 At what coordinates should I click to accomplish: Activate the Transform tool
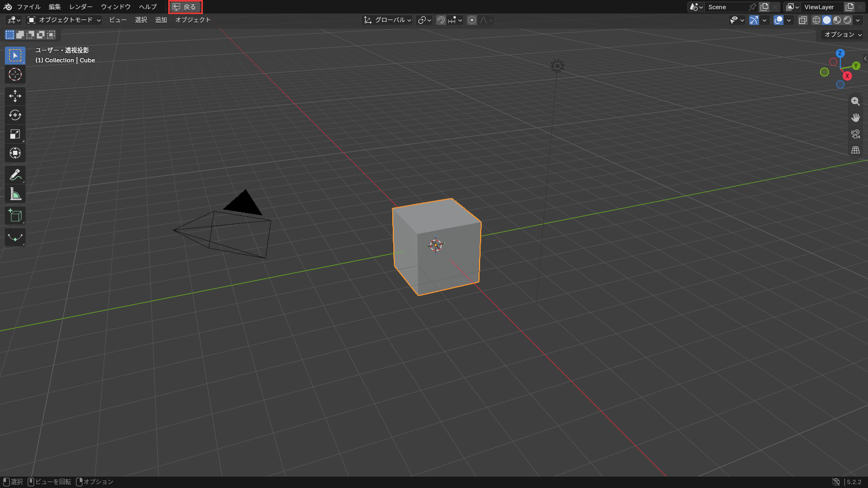15,153
